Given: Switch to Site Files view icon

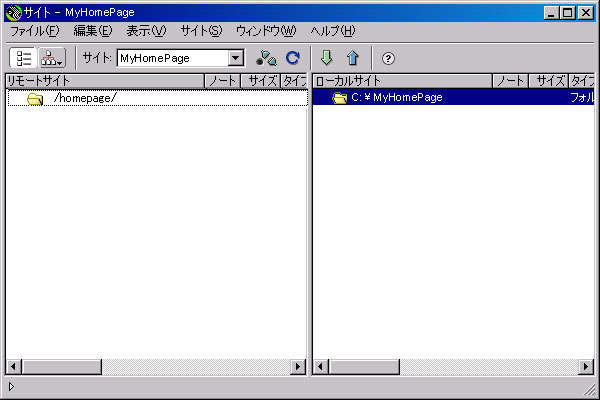Looking at the screenshot, I should tap(22, 58).
